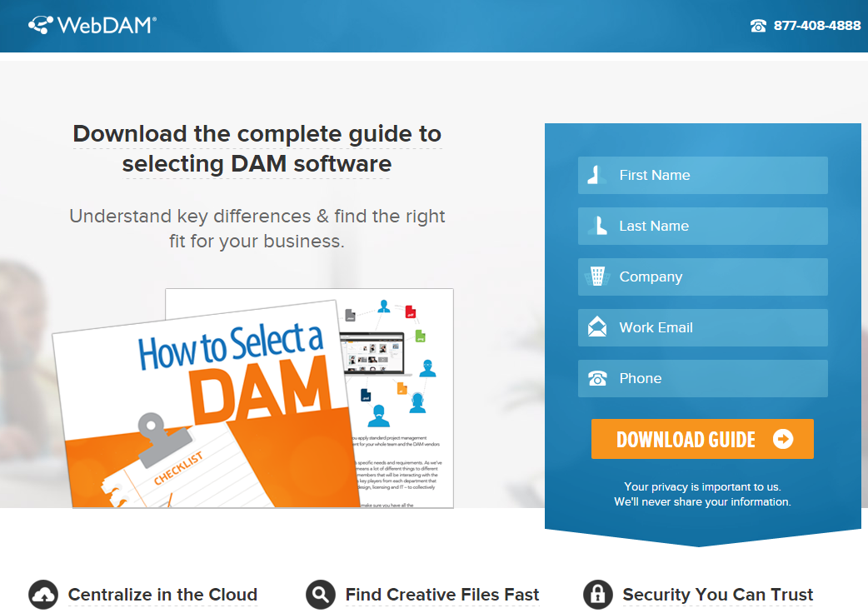Click the phone icon in Phone field
The width and height of the screenshot is (868, 613).
[597, 378]
